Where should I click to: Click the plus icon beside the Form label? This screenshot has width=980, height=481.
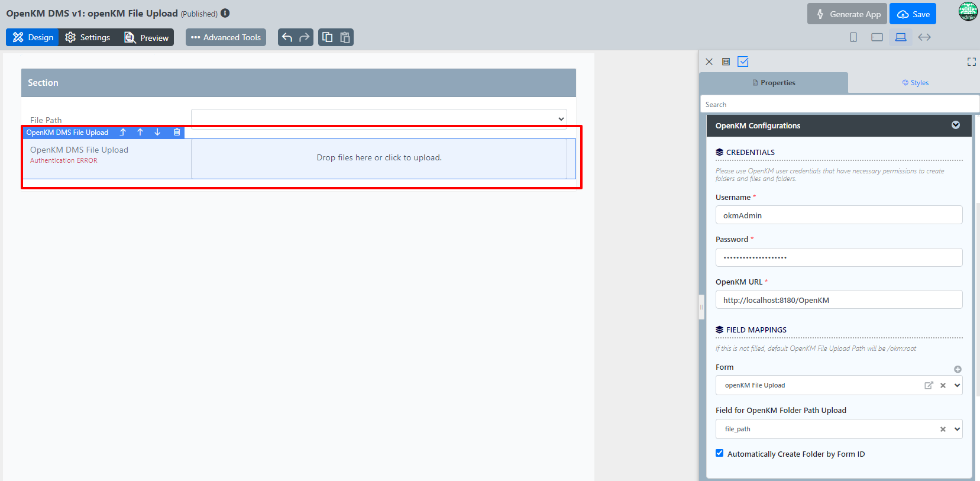click(958, 369)
